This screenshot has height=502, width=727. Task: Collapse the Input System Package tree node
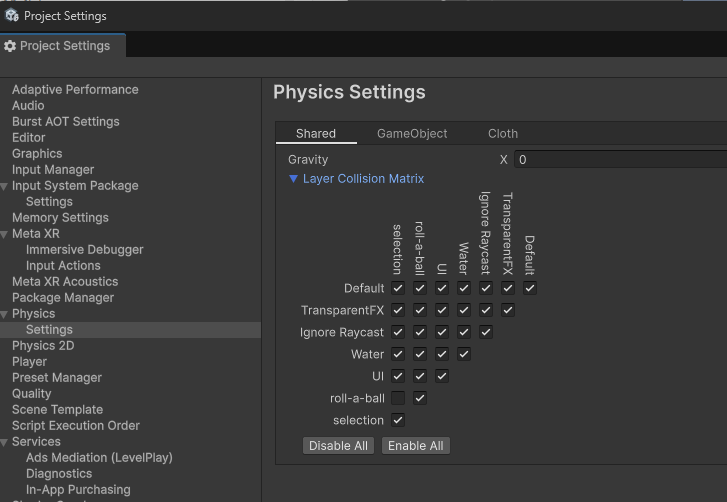click(5, 186)
